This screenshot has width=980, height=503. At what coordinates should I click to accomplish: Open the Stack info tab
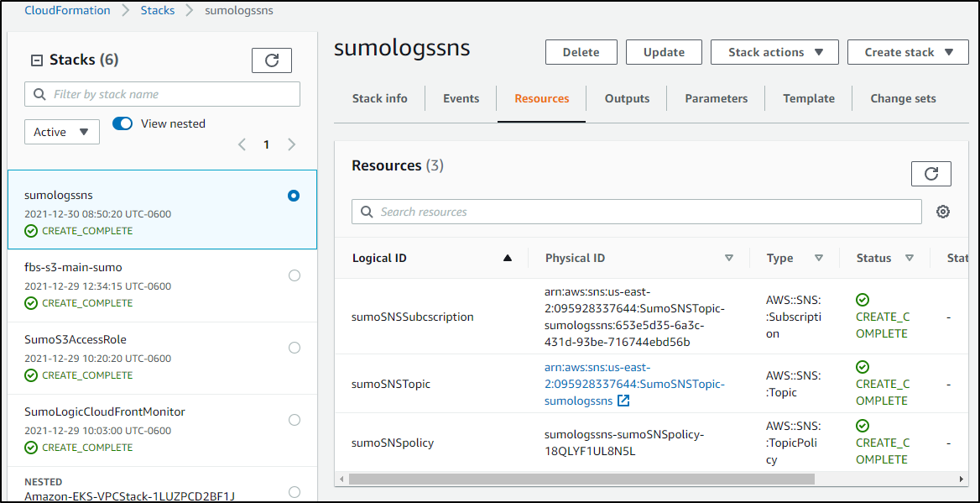(x=379, y=98)
